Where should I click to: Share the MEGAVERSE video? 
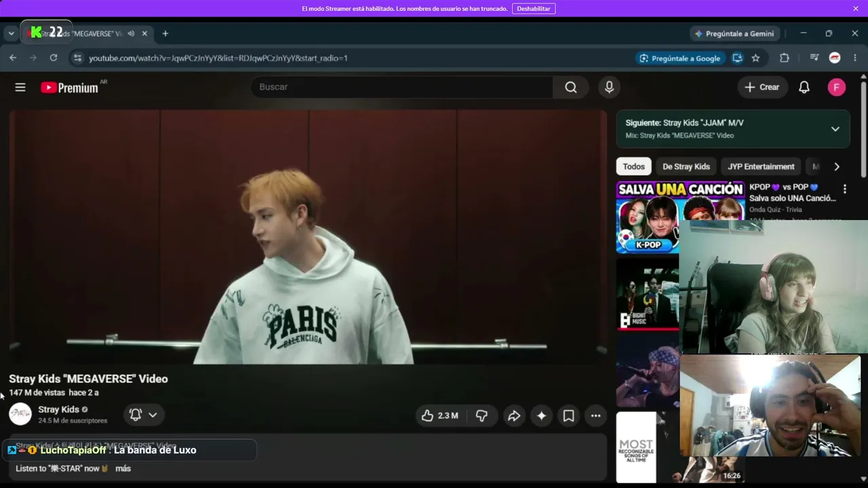(514, 415)
